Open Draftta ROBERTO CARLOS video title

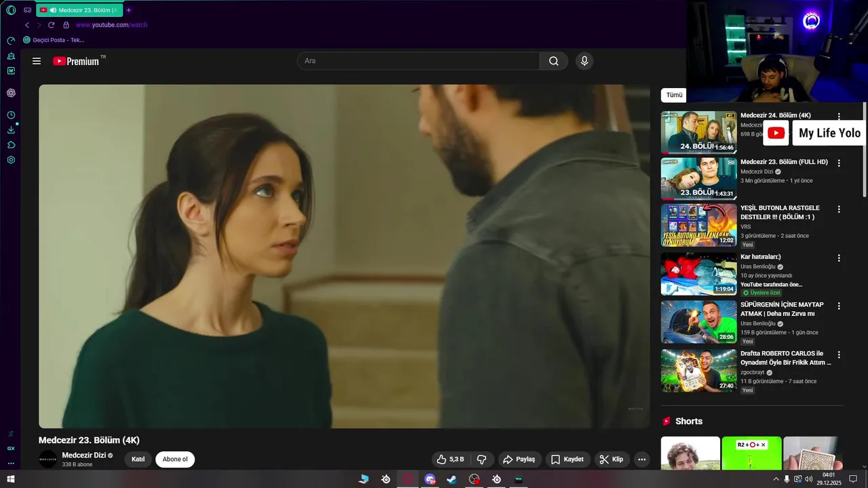[x=785, y=358]
